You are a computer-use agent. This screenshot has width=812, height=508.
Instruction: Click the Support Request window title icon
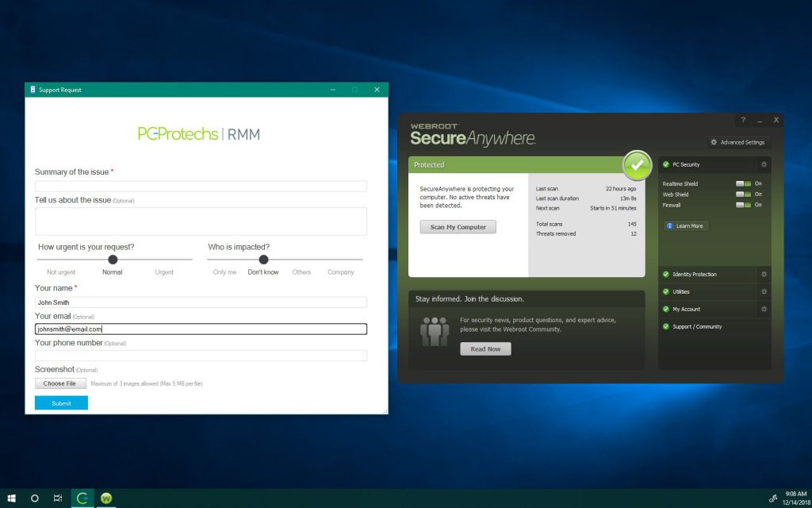[x=33, y=90]
